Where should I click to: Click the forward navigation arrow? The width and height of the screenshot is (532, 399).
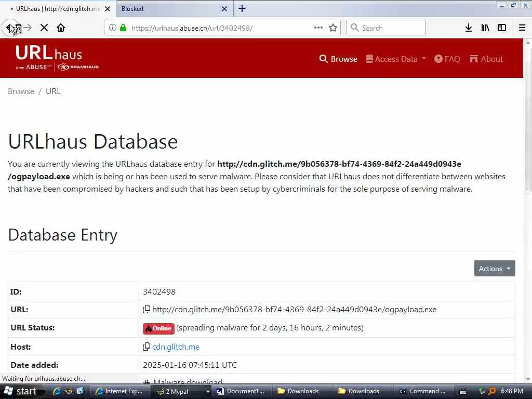[x=28, y=28]
